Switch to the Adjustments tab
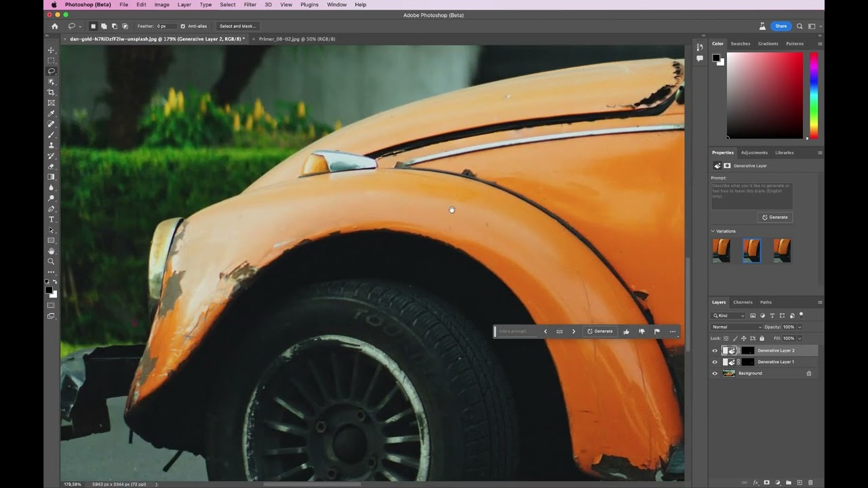 click(x=754, y=152)
